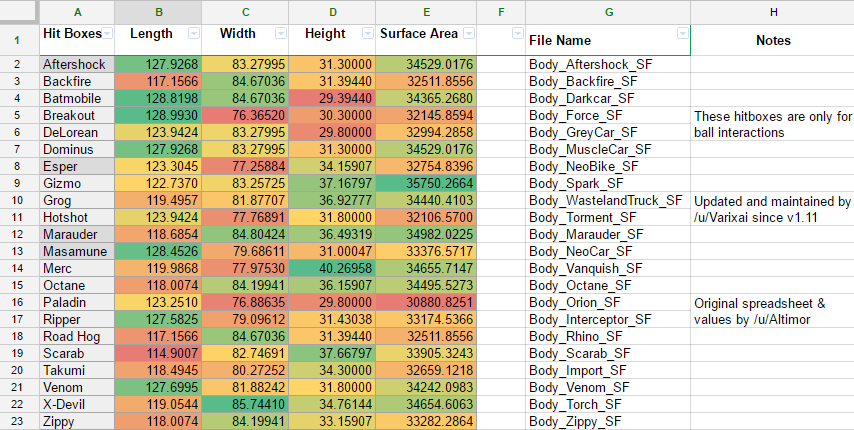The width and height of the screenshot is (854, 430).
Task: Open the filter dropdown in column F header
Action: 517,34
